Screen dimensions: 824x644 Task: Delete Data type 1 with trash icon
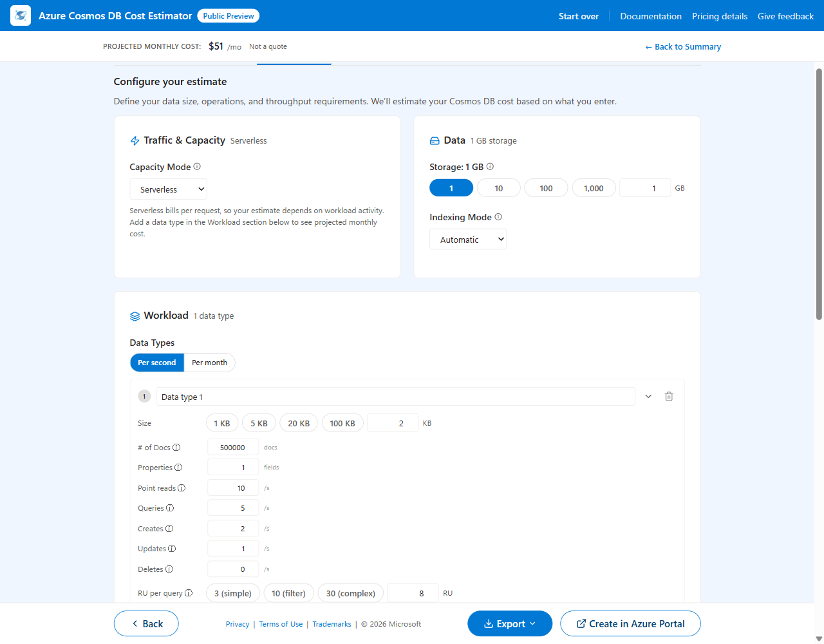point(669,397)
